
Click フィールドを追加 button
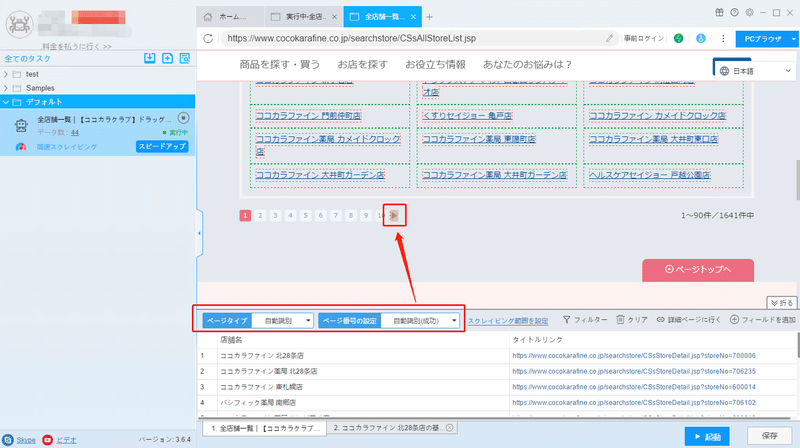pyautogui.click(x=763, y=320)
